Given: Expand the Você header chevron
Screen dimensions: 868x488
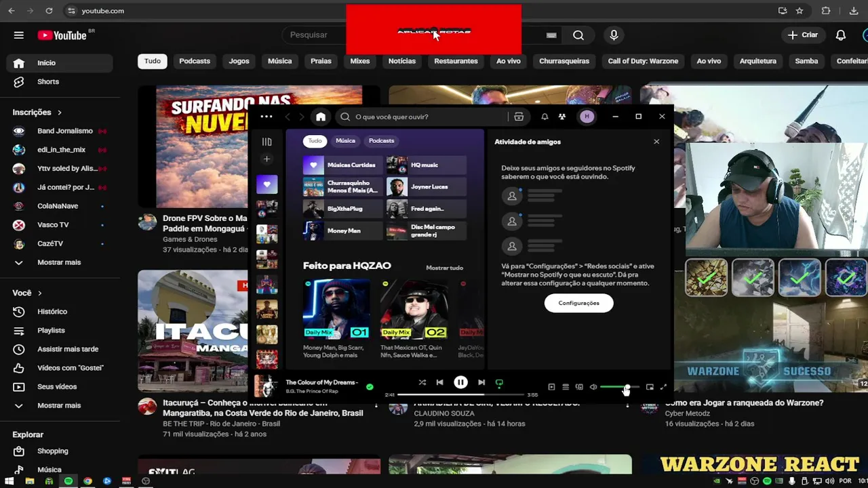Looking at the screenshot, I should pyautogui.click(x=40, y=293).
